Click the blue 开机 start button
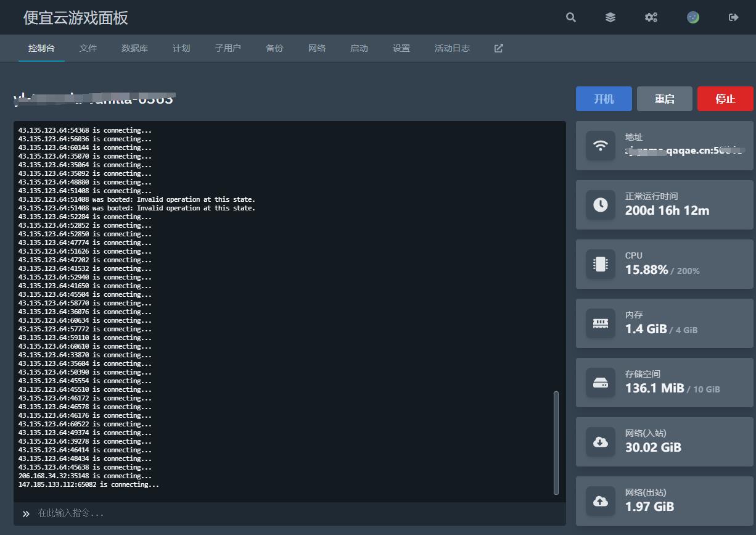Image resolution: width=756 pixels, height=535 pixels. click(x=604, y=99)
